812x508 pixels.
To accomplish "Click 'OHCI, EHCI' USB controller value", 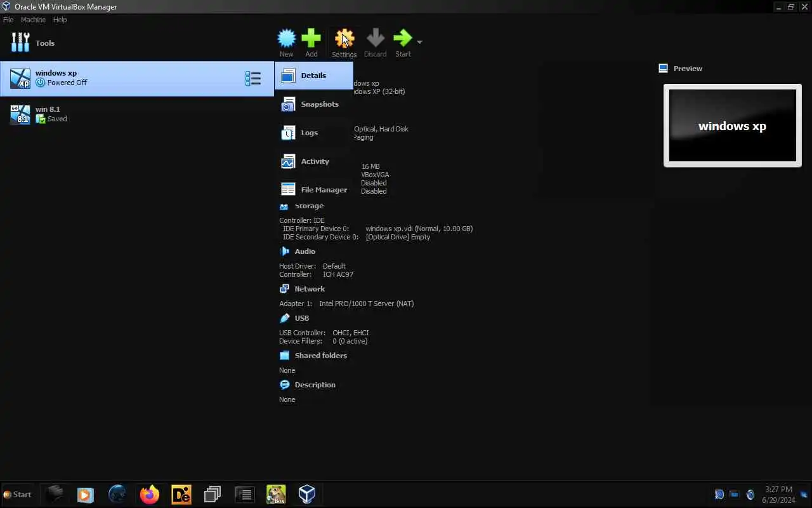I will click(x=351, y=333).
